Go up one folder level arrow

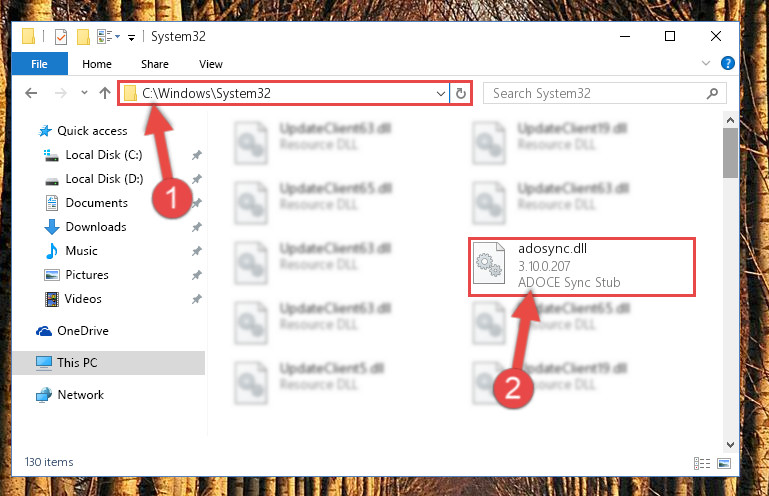pos(104,93)
